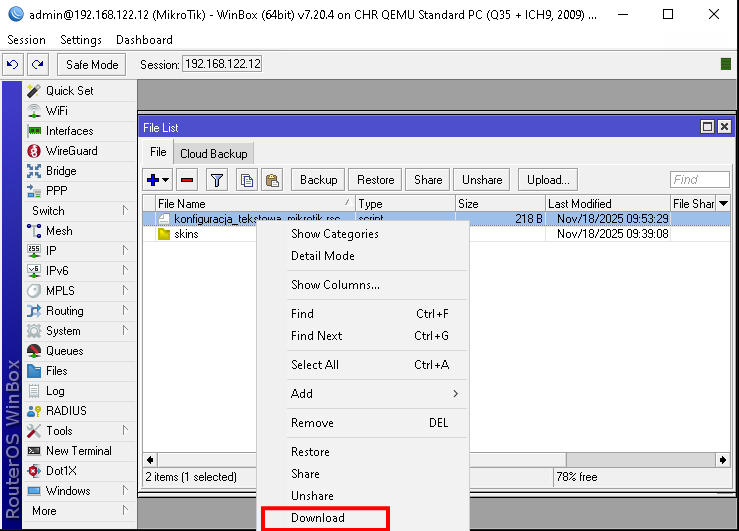Screen dimensions: 739x531
Task: Click the Redo arrow icon
Action: tap(38, 65)
